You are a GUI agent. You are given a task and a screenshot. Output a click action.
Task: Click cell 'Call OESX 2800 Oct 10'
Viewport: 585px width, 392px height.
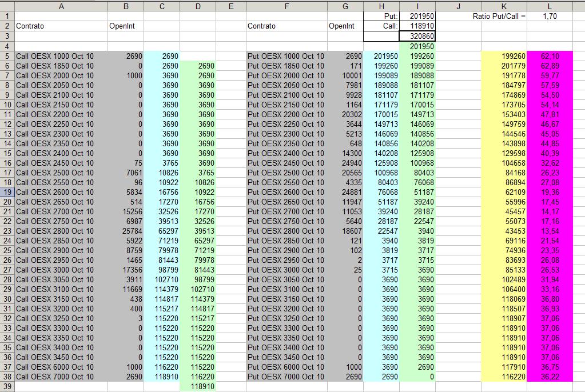pos(61,231)
